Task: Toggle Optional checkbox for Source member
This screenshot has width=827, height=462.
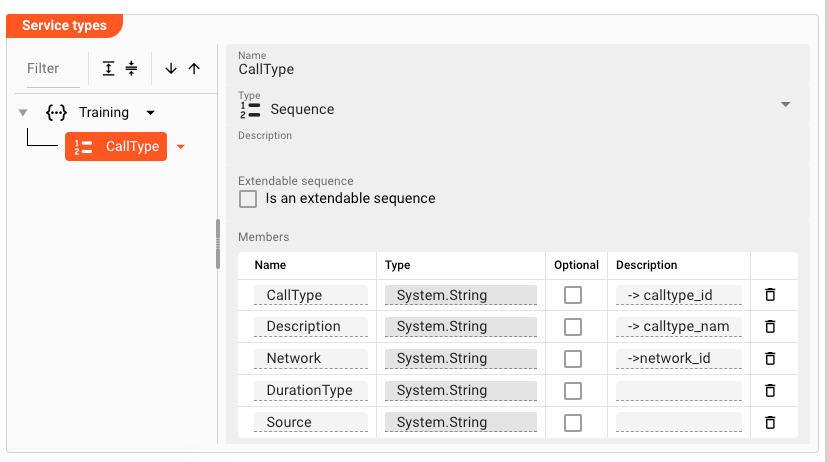Action: point(573,422)
